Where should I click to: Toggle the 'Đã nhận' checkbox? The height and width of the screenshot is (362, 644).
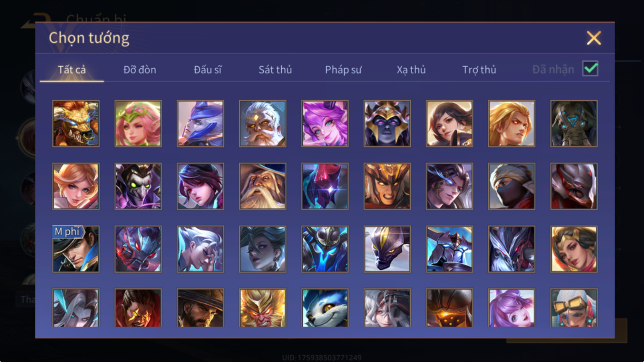click(590, 68)
